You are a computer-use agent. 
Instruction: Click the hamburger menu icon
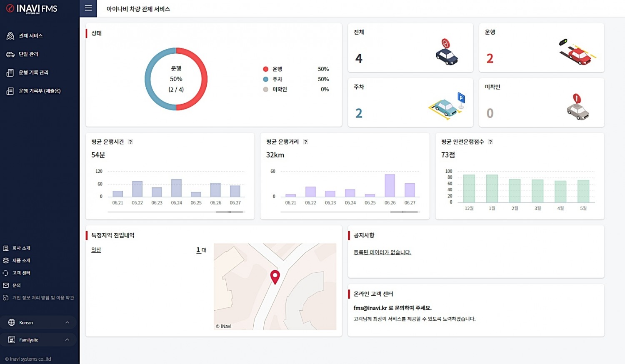coord(88,8)
